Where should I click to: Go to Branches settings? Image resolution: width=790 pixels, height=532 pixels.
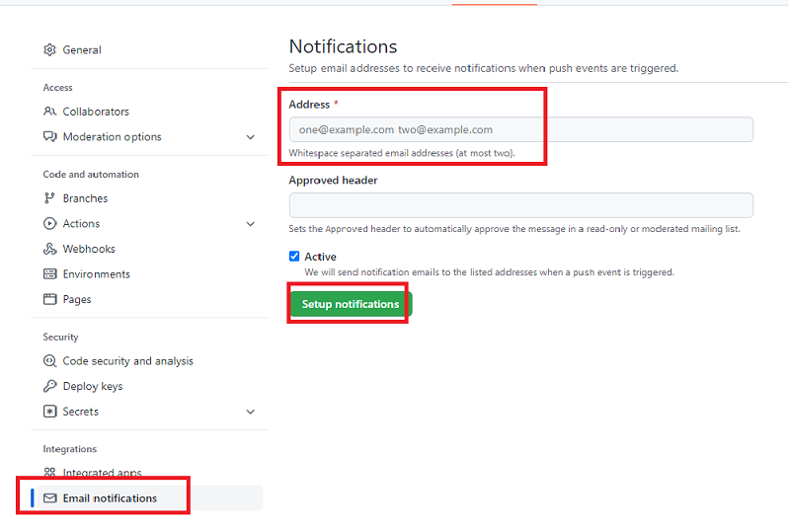pos(85,198)
